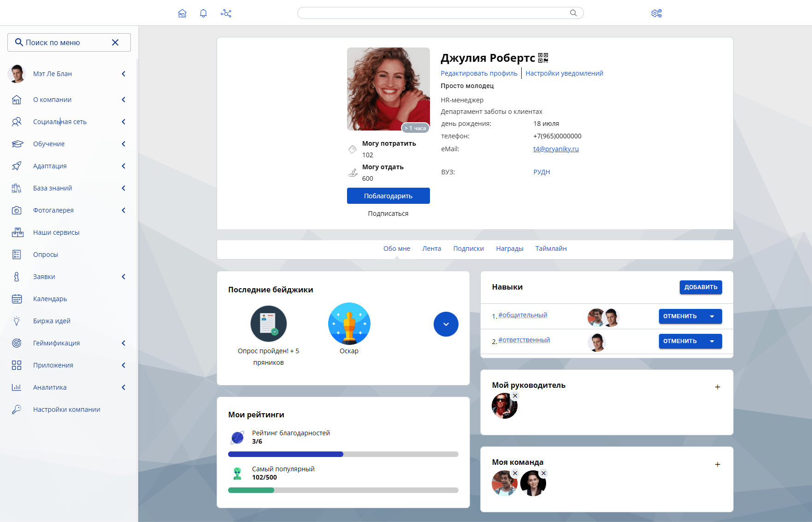Add a team member with plus icon

coord(717,464)
